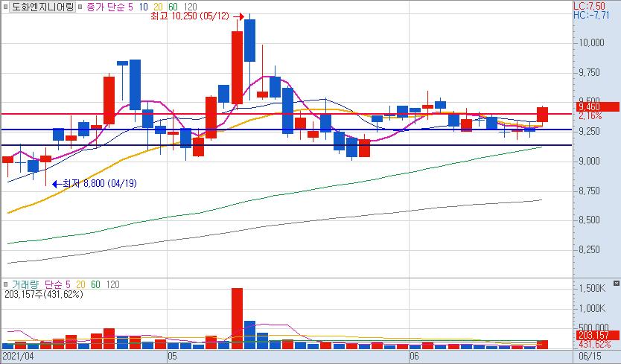Select the green 60-day price moving average label
The width and height of the screenshot is (621, 364).
[x=173, y=7]
